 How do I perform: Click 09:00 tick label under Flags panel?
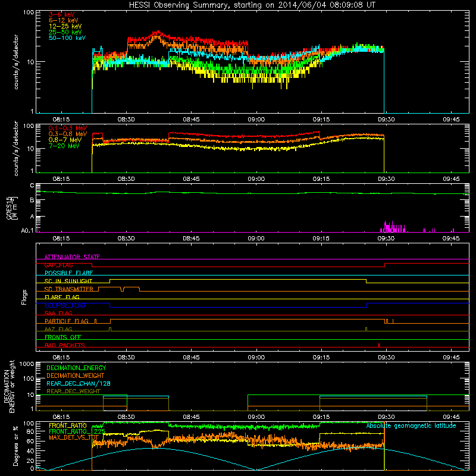tap(256, 358)
